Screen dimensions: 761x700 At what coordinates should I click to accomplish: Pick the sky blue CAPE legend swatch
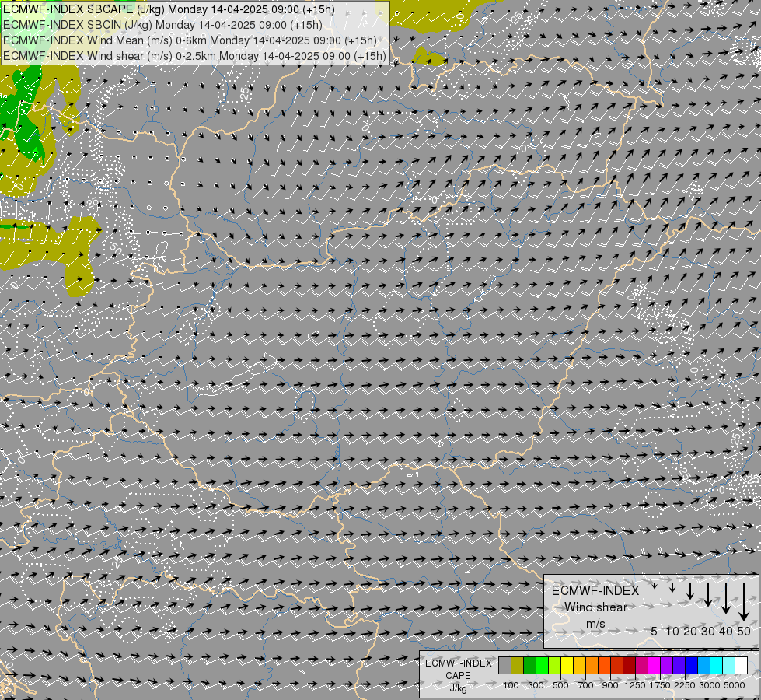(704, 665)
